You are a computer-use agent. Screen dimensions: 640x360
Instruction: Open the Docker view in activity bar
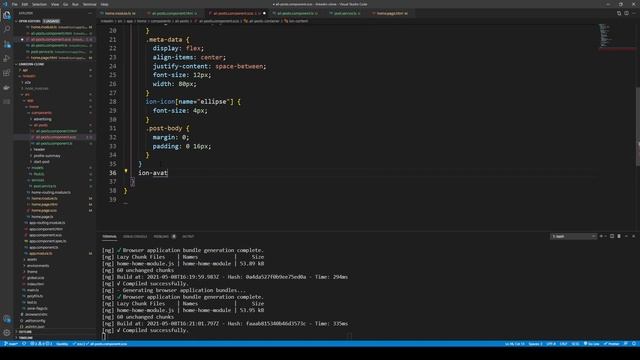pos(7,87)
